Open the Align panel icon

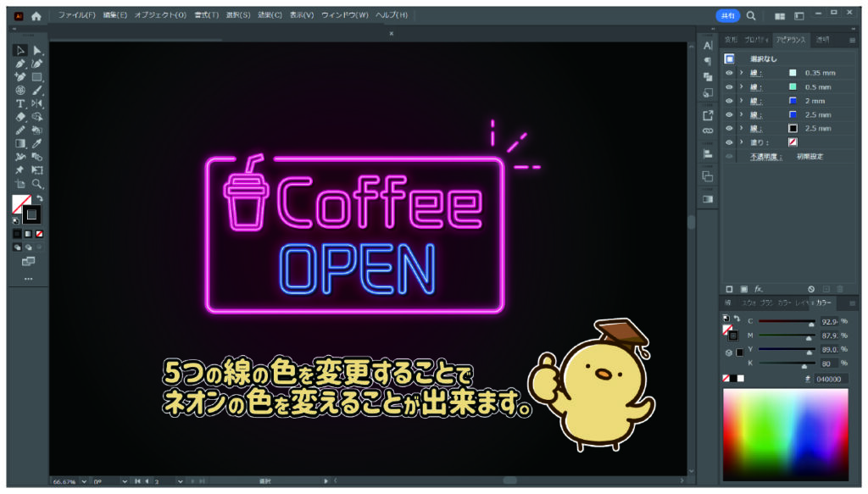(x=708, y=154)
